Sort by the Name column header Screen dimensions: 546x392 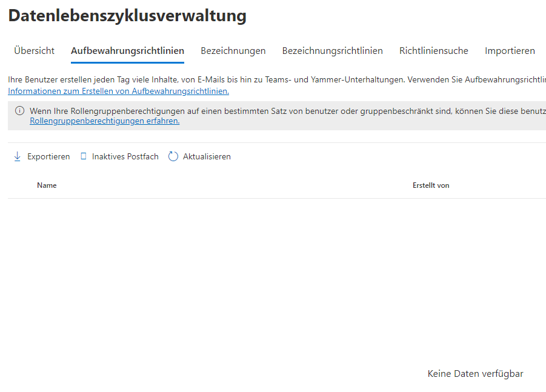(x=47, y=185)
